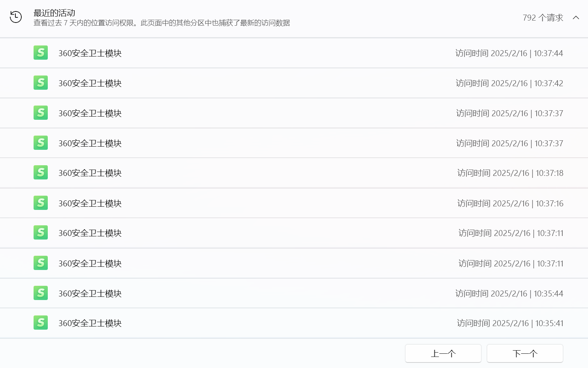Select 360安全卫士模块 name accessed at 10:37:44
The height and width of the screenshot is (368, 588).
90,53
